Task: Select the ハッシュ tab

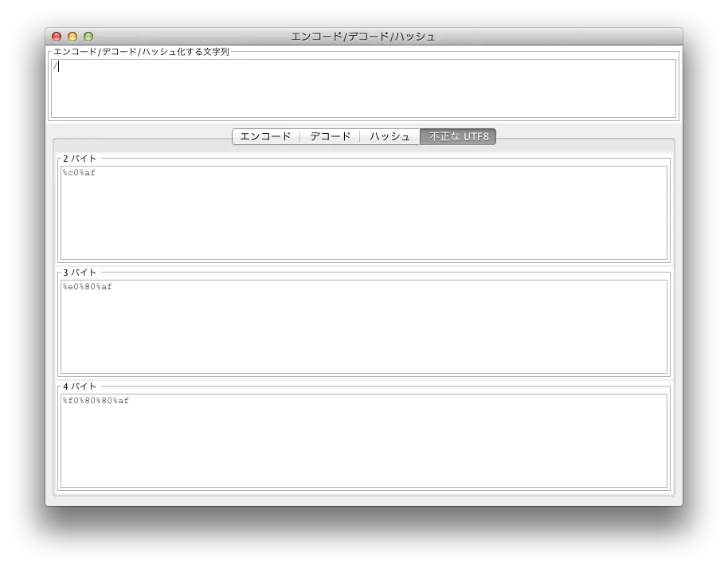Action: (389, 137)
